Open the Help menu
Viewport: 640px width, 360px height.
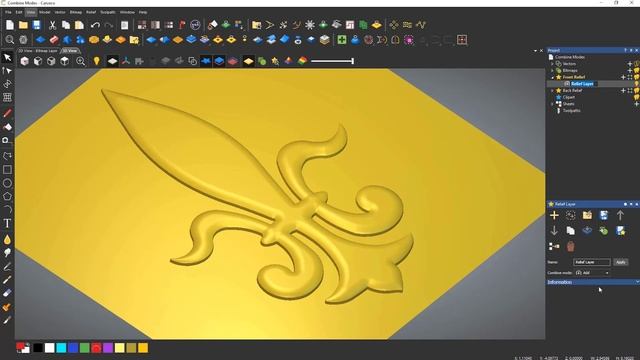pos(143,12)
